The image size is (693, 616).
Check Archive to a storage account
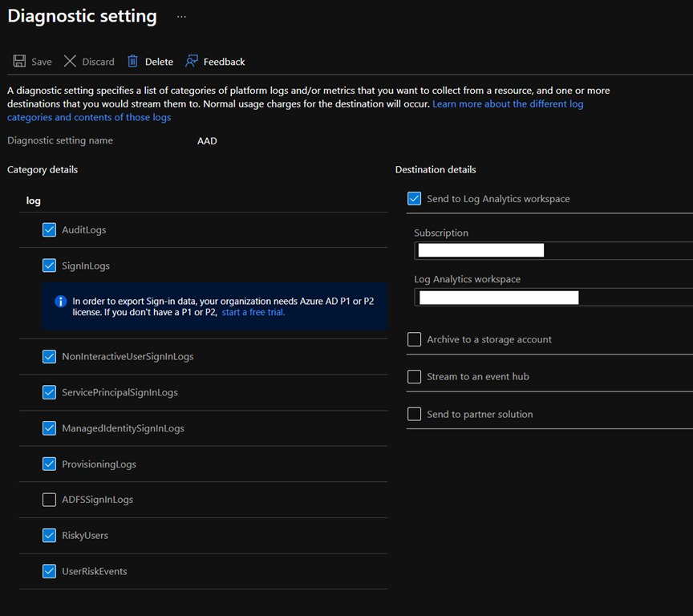(415, 339)
